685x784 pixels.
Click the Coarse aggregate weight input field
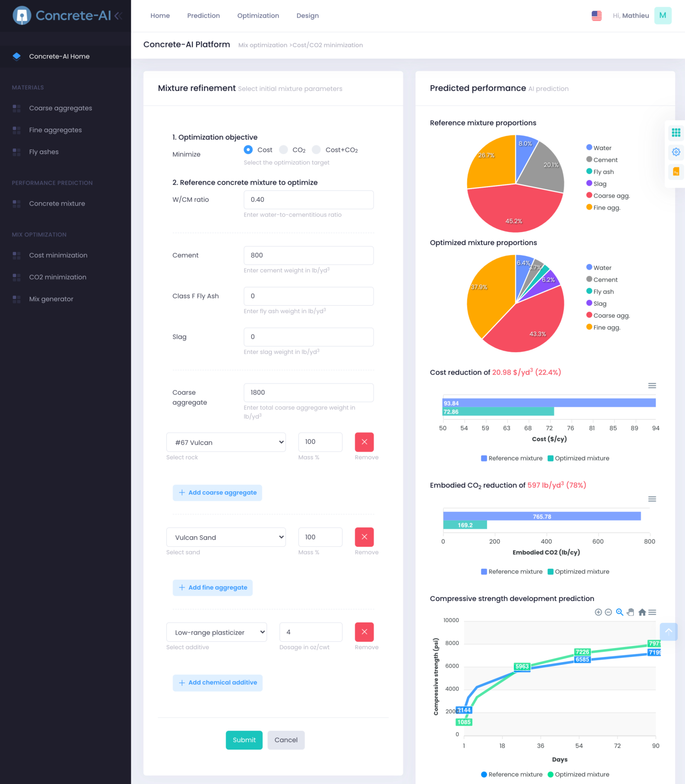[309, 393]
